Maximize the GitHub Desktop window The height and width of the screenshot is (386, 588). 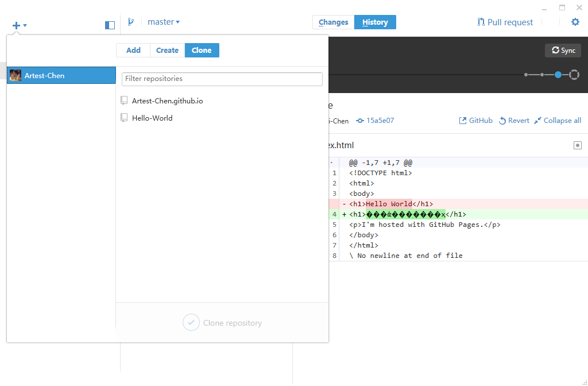(x=562, y=7)
